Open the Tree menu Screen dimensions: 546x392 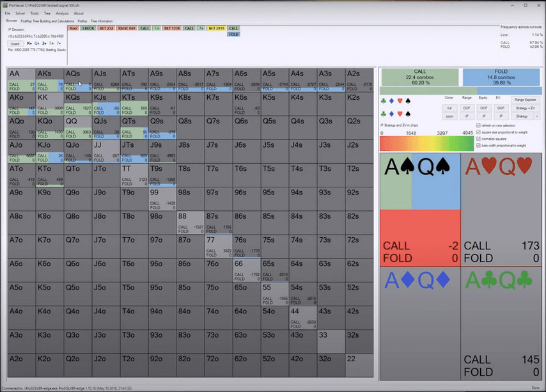(x=47, y=13)
